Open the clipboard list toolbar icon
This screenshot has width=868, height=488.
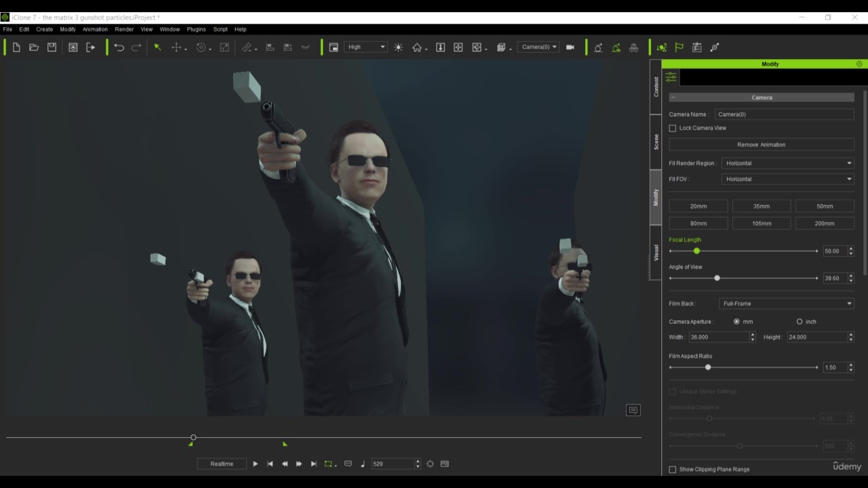(x=696, y=47)
